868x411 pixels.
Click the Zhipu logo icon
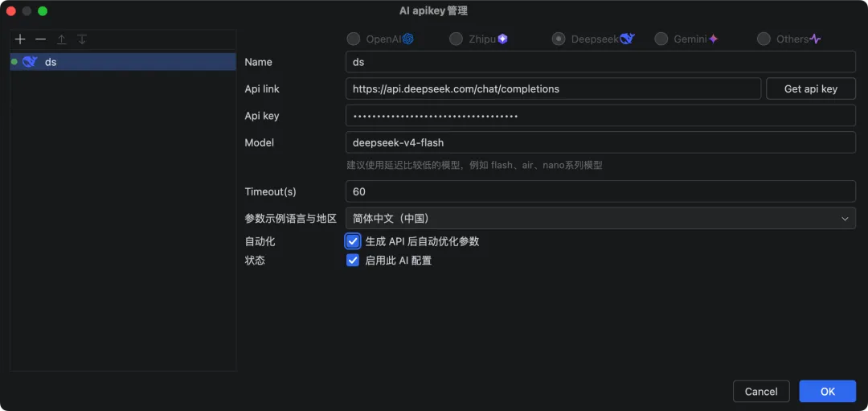point(502,39)
